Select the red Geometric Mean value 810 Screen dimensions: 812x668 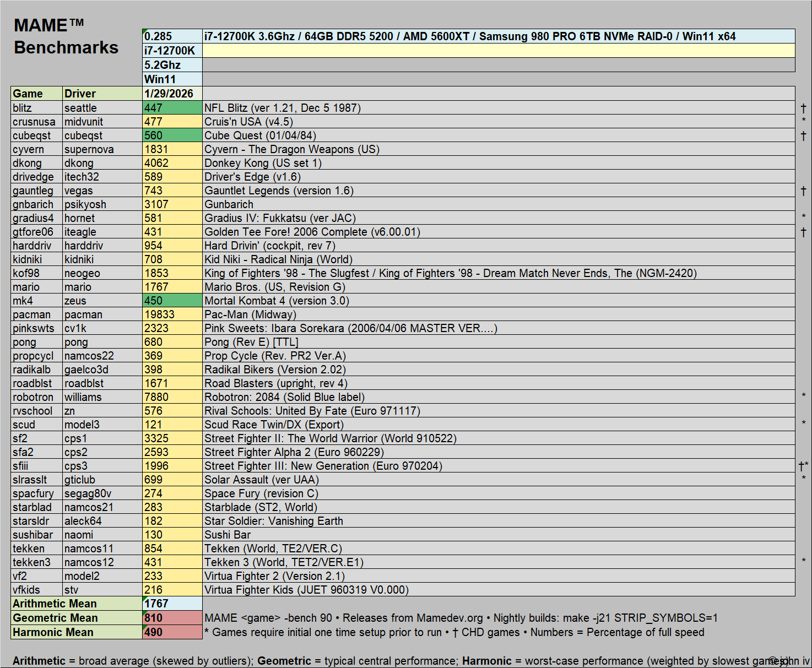point(172,618)
